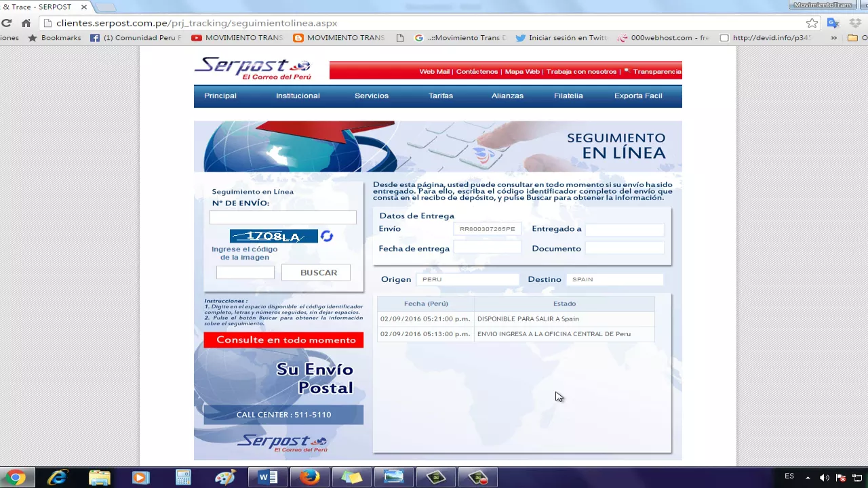Open Web Mail link
868x488 pixels.
[x=435, y=71]
